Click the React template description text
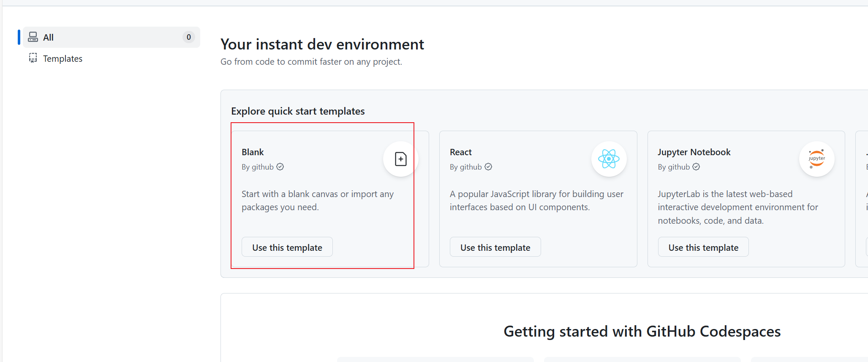This screenshot has width=868, height=362. pos(536,200)
